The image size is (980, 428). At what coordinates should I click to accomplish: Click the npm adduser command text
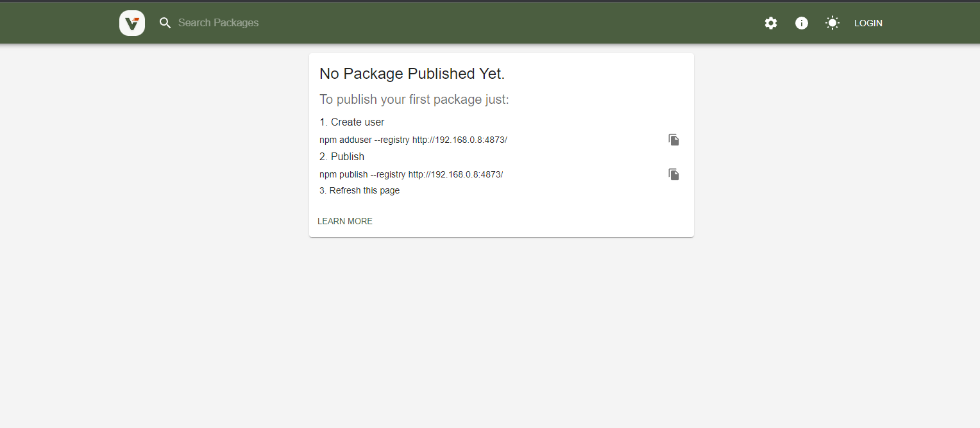[413, 140]
